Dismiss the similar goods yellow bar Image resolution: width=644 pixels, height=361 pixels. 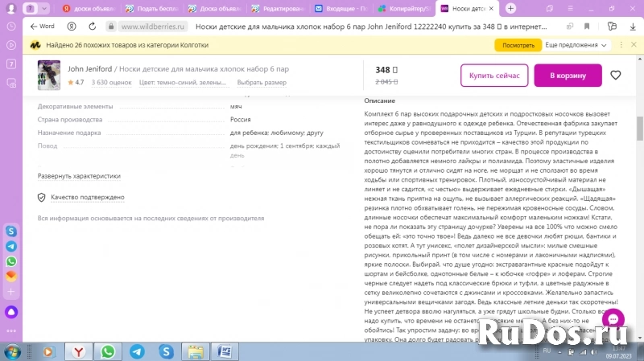coord(634,45)
